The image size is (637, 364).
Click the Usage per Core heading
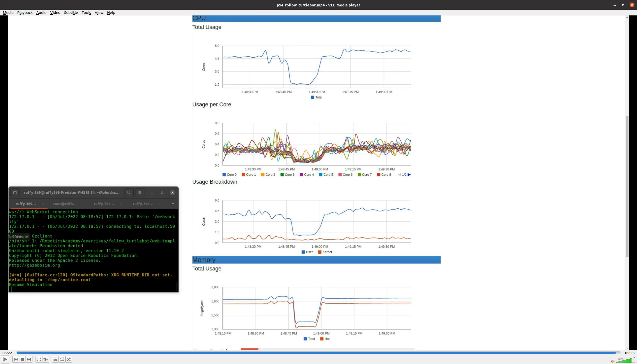[x=211, y=104]
